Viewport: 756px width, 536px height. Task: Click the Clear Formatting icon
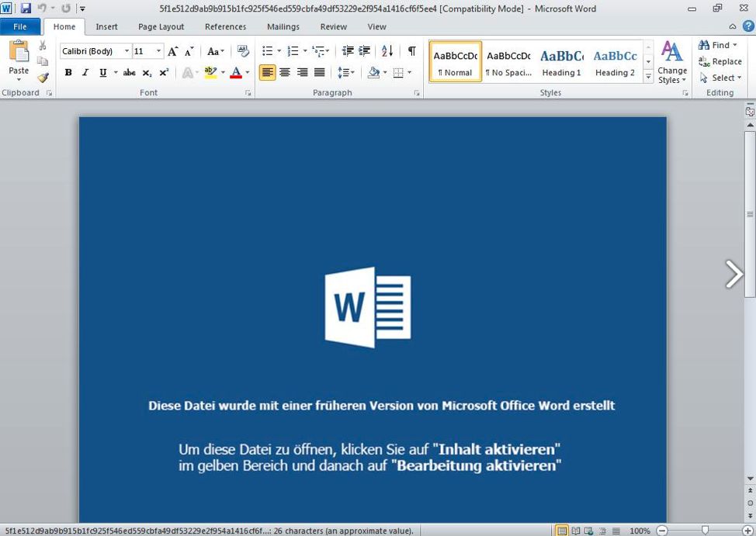tap(243, 51)
